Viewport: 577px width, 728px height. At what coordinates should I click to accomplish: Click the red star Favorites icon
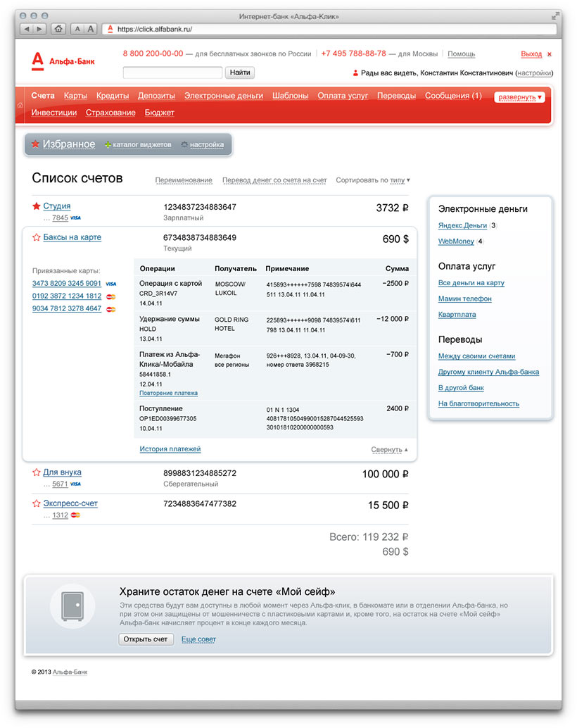(35, 144)
